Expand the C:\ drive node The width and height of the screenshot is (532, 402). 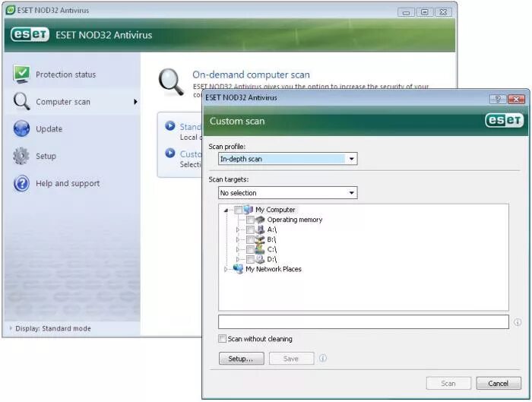click(x=238, y=249)
